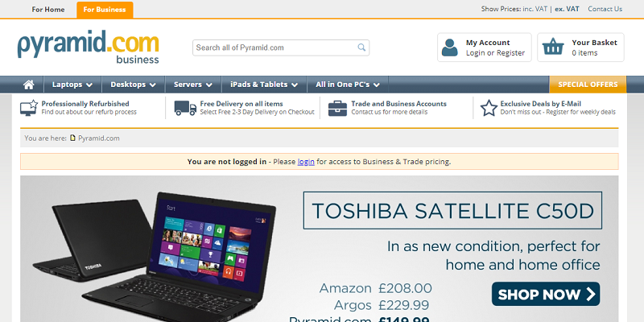This screenshot has height=322, width=644.
Task: Focus the Search all of Pyramid.com field
Action: [281, 47]
